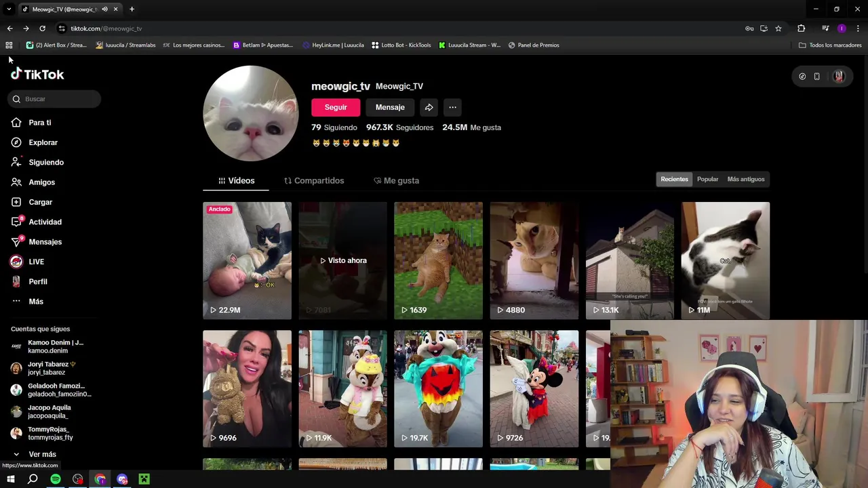Open Explorar in sidebar
868x488 pixels.
click(34, 142)
